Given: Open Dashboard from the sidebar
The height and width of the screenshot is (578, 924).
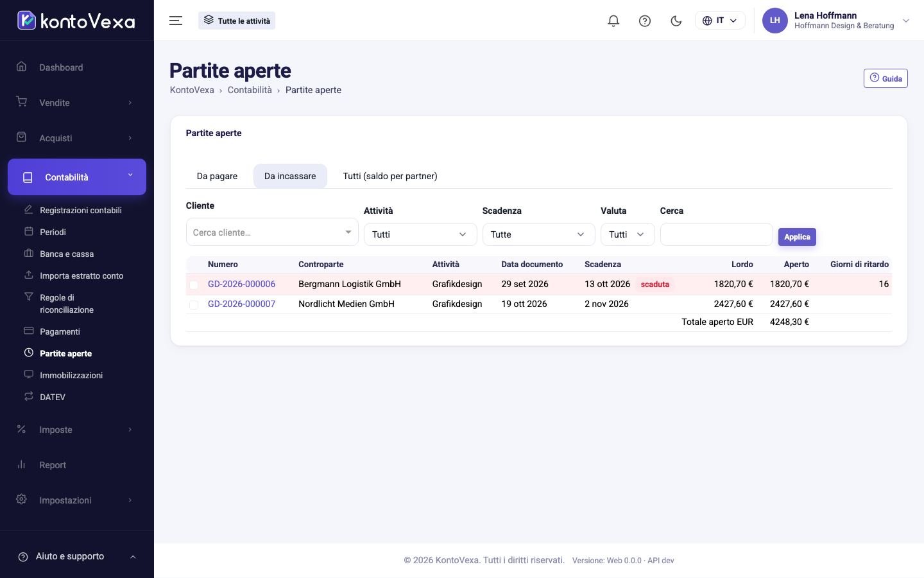Looking at the screenshot, I should tap(61, 67).
